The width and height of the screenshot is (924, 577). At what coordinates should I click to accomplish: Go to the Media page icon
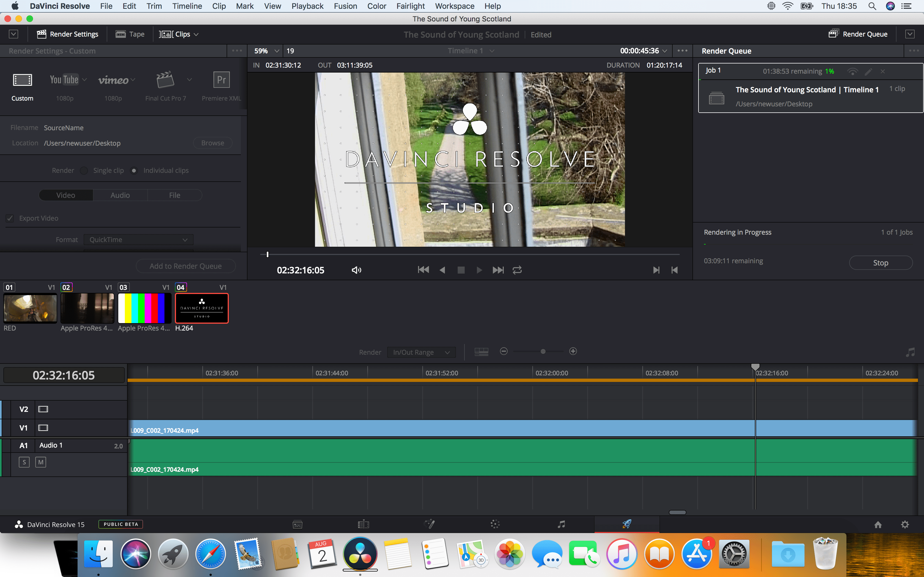point(298,524)
